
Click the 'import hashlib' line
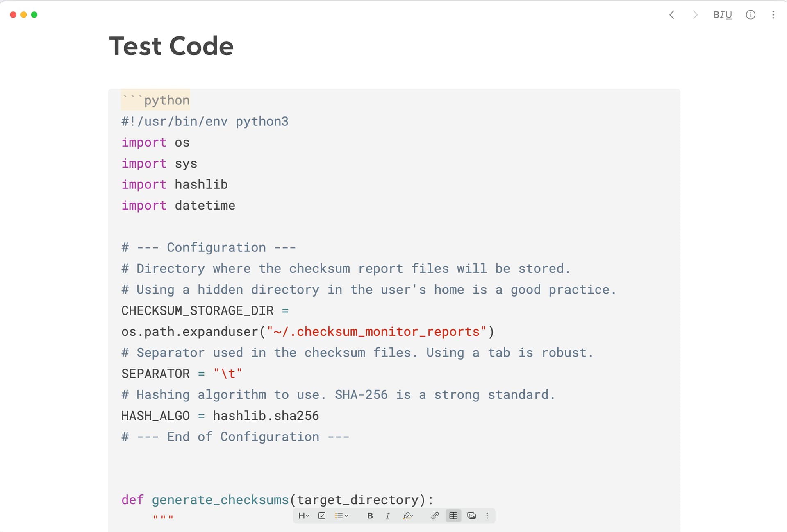pyautogui.click(x=174, y=184)
